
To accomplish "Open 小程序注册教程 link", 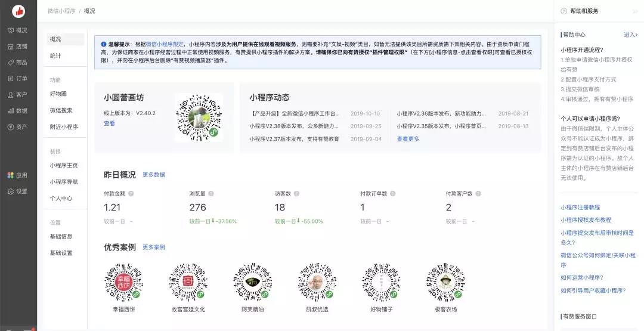I will click(580, 208).
